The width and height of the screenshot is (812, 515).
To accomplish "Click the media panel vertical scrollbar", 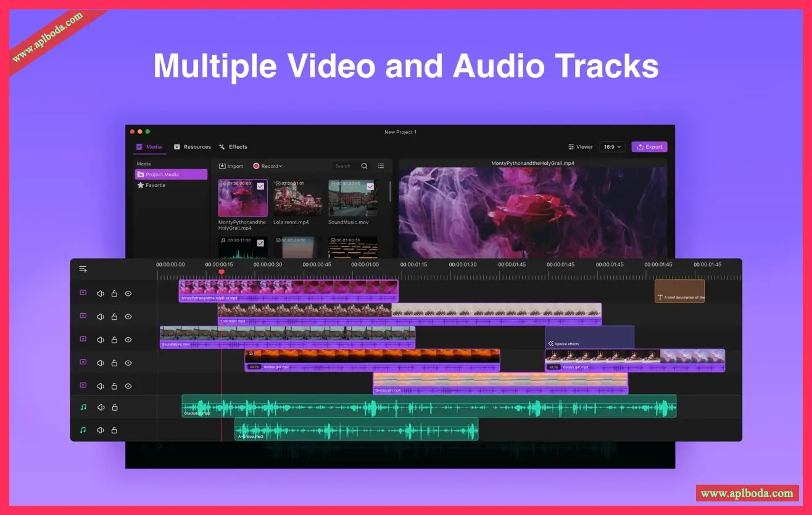I will [x=390, y=192].
